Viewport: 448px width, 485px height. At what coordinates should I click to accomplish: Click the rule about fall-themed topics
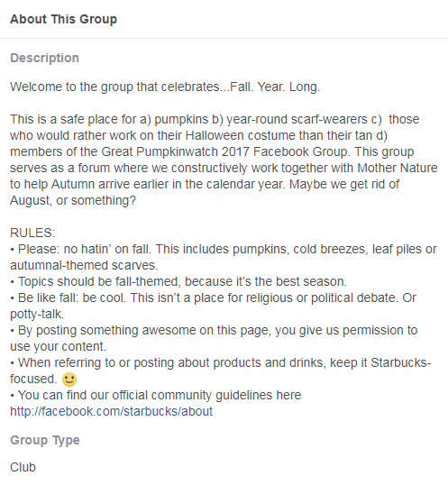point(178,281)
